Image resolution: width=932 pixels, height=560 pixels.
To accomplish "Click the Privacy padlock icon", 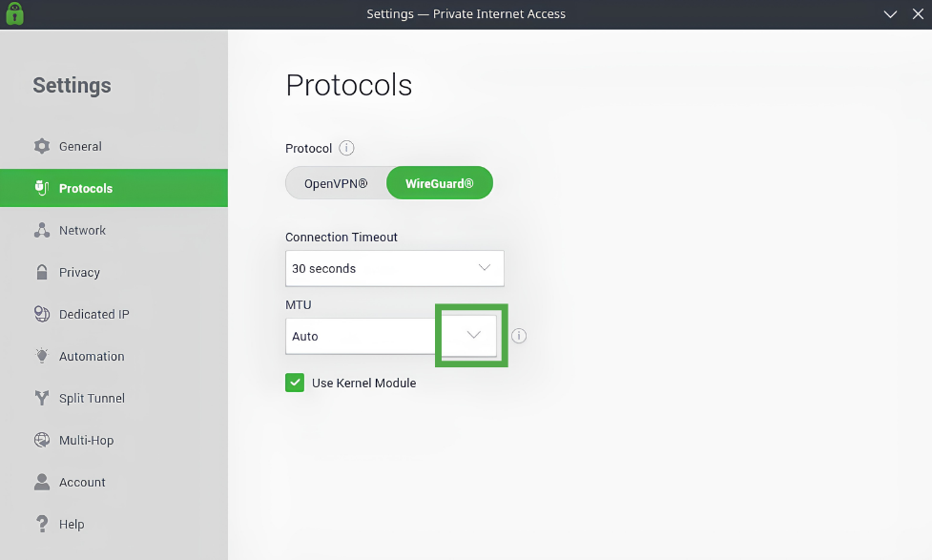I will click(x=42, y=272).
